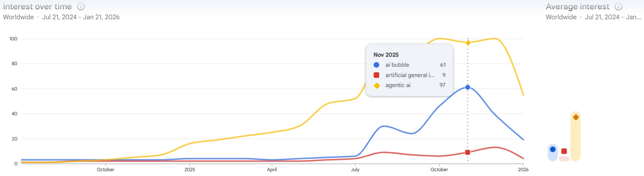
Task: Click Worldwide under Interest over time
Action: (x=18, y=17)
